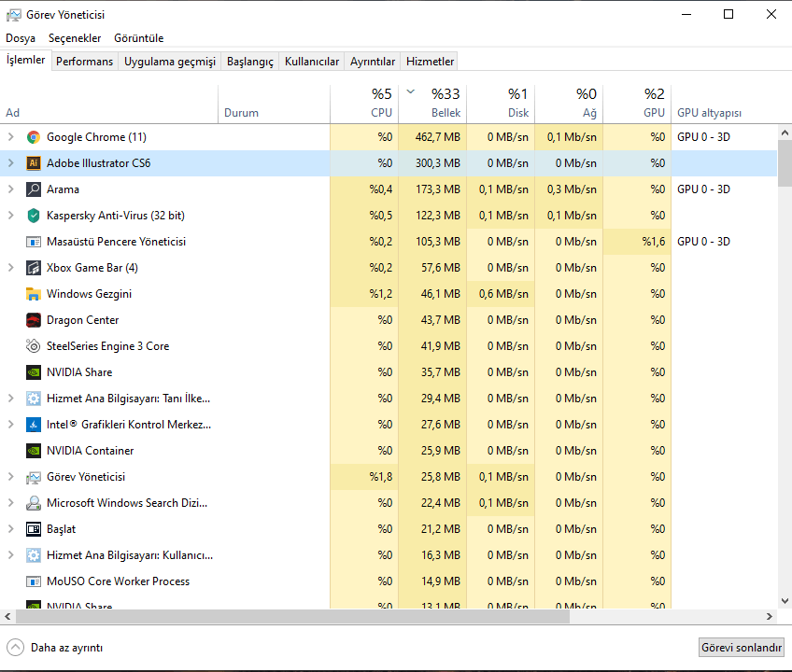Click the Adobe Illustrator CS6 icon

click(34, 163)
